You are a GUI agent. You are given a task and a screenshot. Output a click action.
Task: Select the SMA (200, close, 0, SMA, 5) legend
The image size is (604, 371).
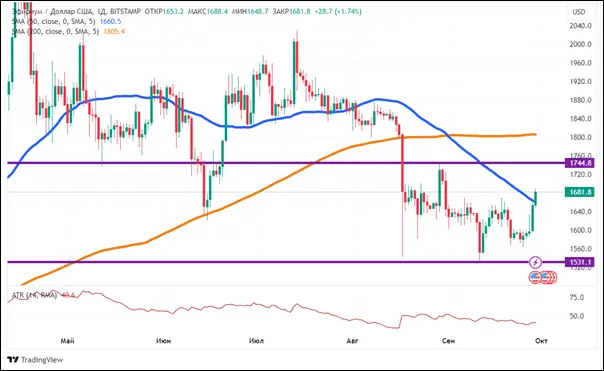pos(55,32)
